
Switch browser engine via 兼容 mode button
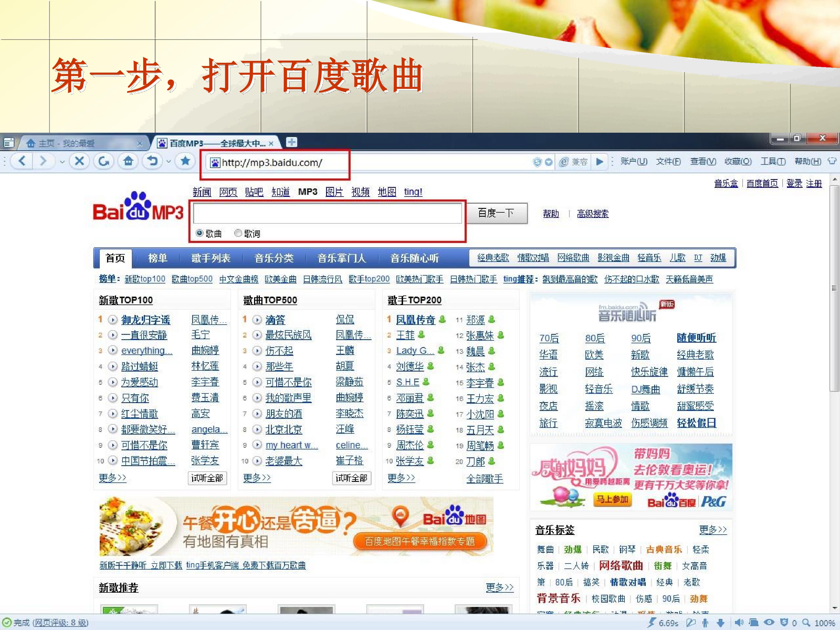pyautogui.click(x=573, y=162)
